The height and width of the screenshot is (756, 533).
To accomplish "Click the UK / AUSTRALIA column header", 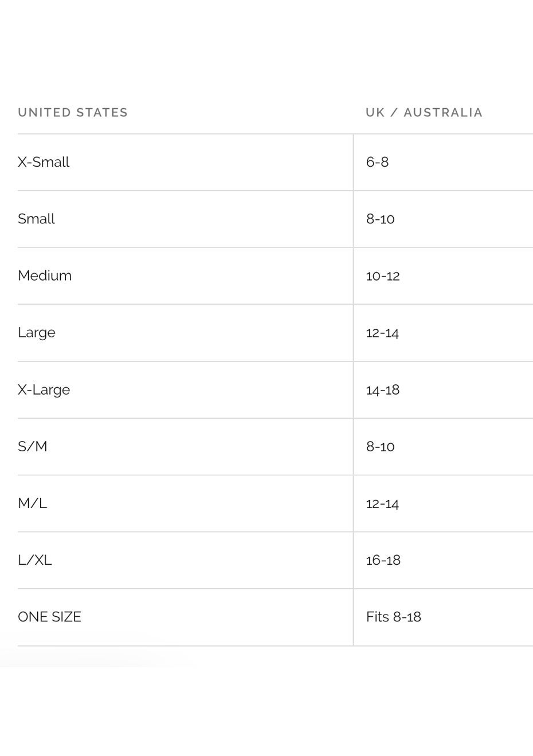I will (x=424, y=112).
